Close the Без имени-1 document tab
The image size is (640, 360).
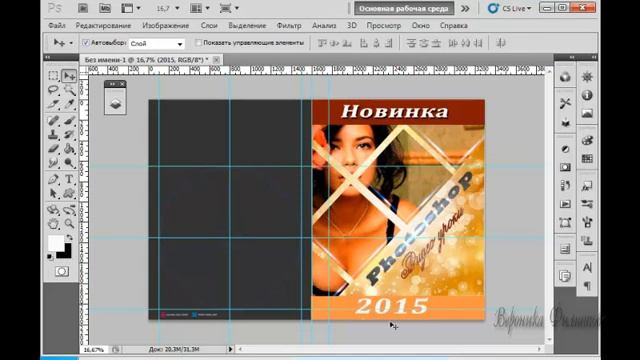point(216,60)
